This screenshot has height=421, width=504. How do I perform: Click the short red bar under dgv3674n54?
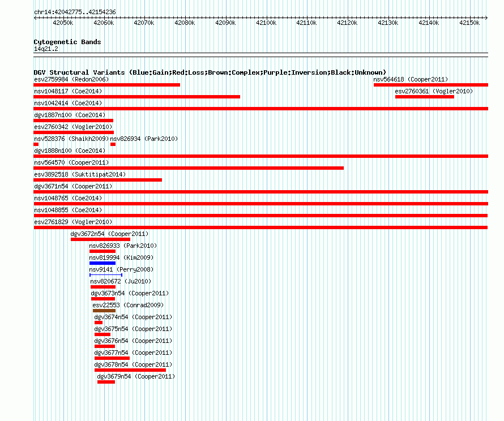[99, 323]
